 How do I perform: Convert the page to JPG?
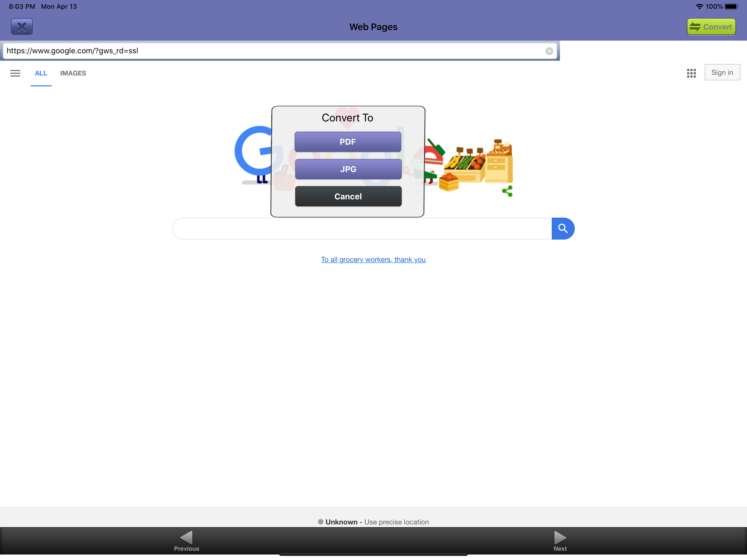pos(348,169)
